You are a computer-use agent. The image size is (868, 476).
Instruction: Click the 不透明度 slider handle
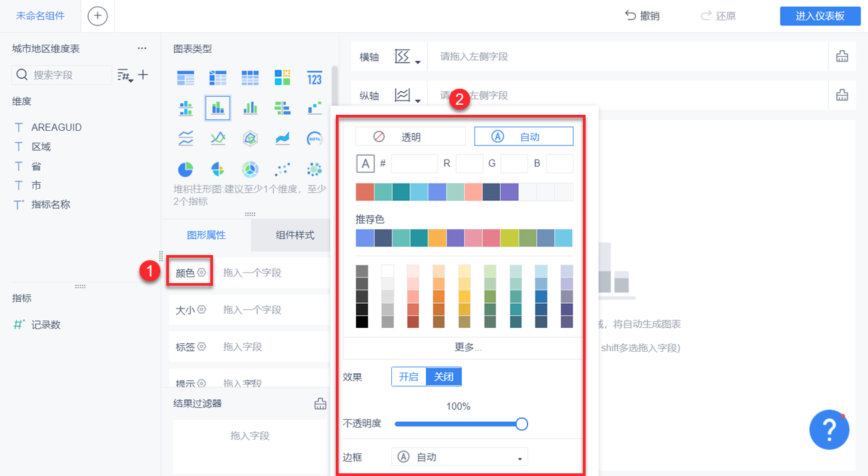(x=522, y=424)
